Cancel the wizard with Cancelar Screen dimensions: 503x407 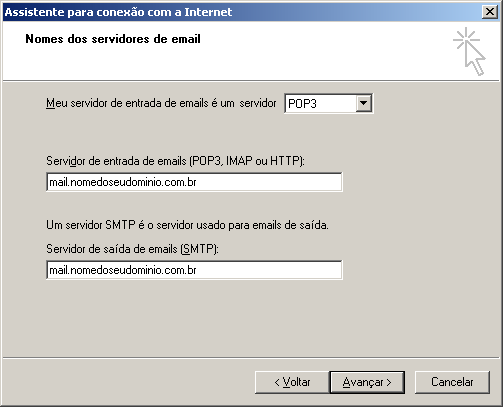(452, 382)
